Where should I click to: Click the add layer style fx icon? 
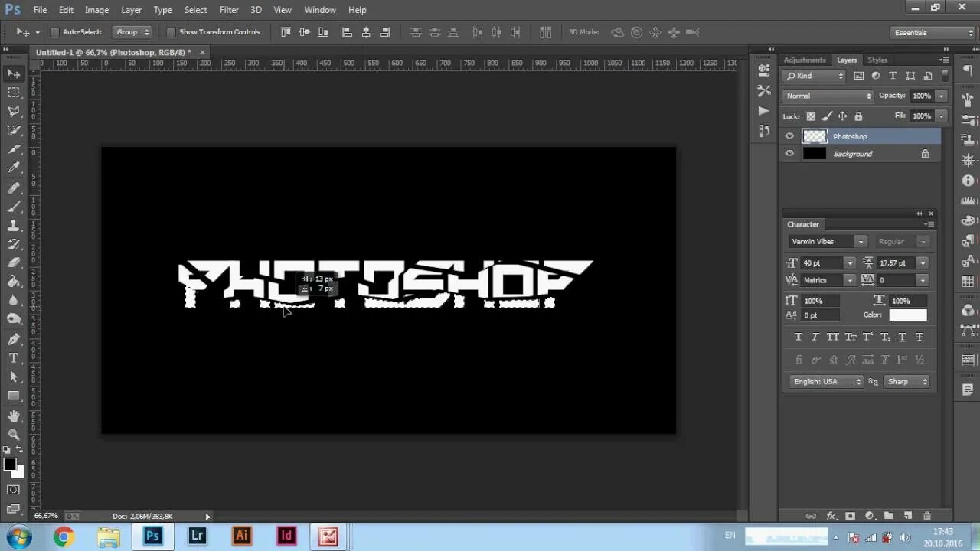click(x=830, y=517)
